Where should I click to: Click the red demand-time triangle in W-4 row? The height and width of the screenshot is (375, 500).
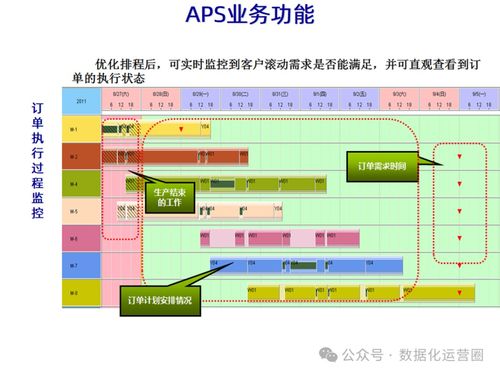[459, 184]
